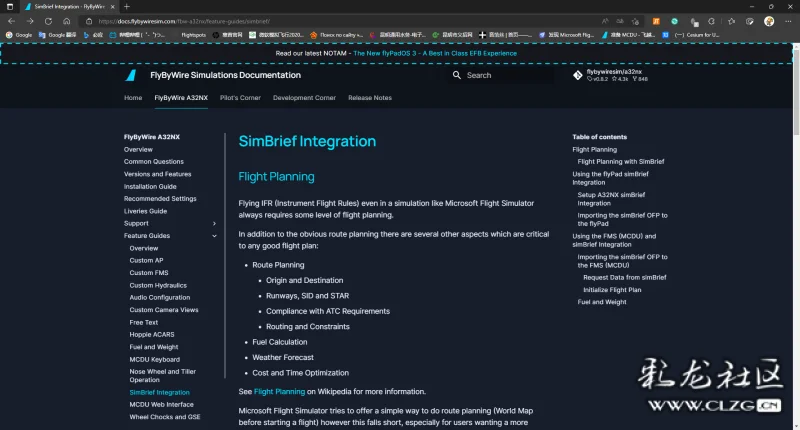
Task: Open the Pilot's Corner tab
Action: pyautogui.click(x=240, y=98)
